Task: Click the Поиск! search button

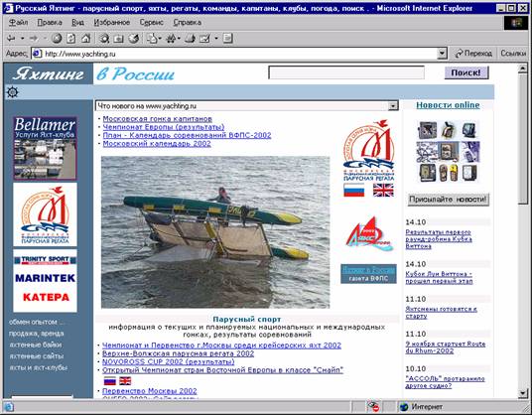Action: [x=466, y=72]
